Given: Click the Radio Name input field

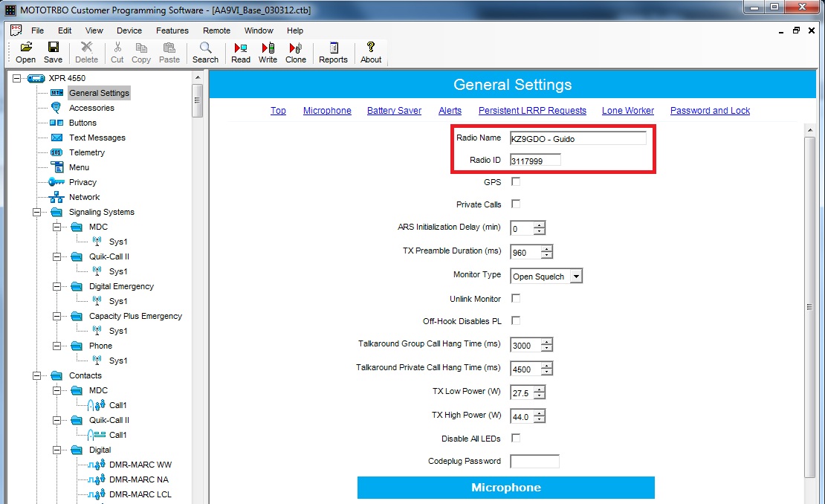Looking at the screenshot, I should (577, 138).
